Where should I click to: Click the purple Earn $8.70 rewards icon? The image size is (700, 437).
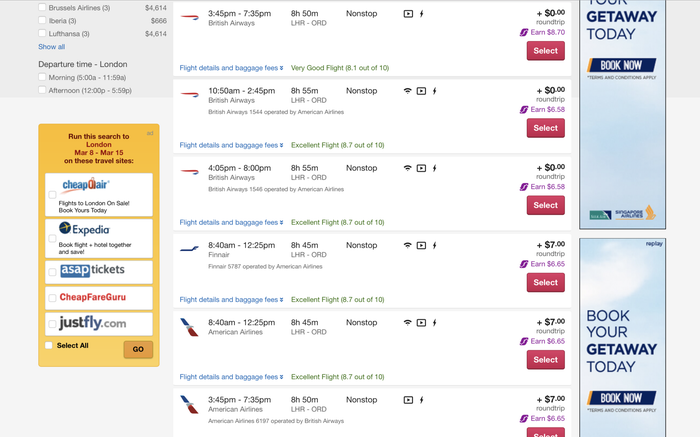point(524,33)
